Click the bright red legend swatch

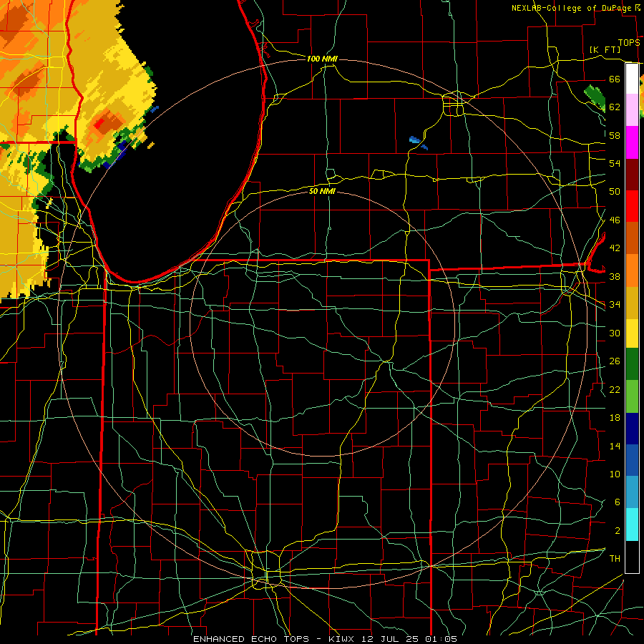pyautogui.click(x=632, y=206)
